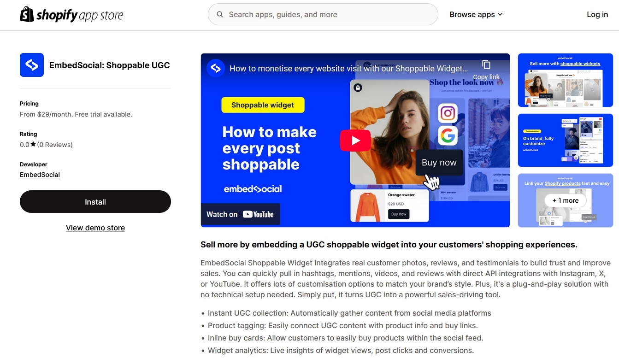Click the Shopify app store logo
The image size is (619, 364).
click(x=71, y=14)
